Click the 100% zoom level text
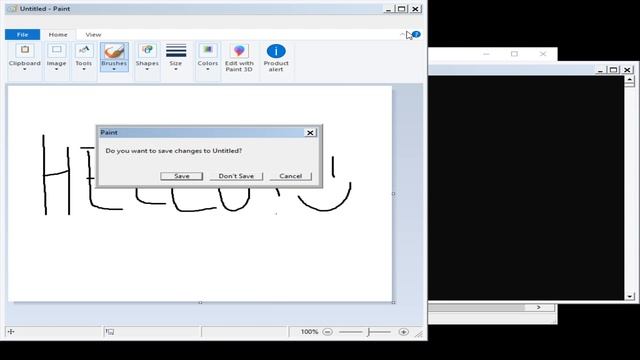 coord(309,332)
